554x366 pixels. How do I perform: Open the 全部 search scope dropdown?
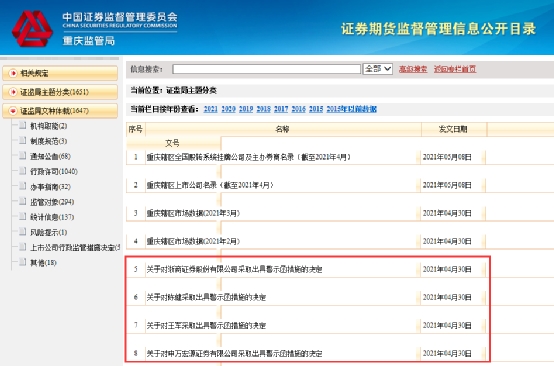[378, 69]
